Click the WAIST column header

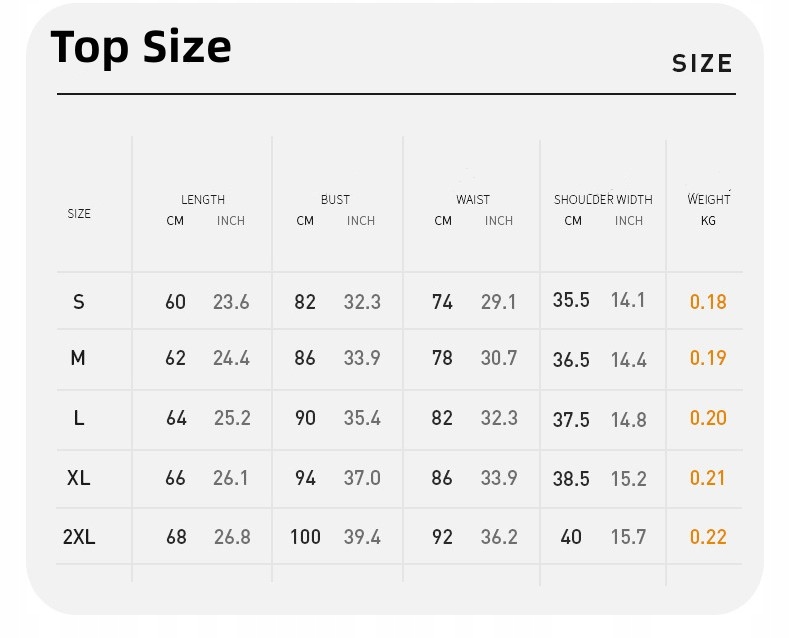[x=473, y=200]
